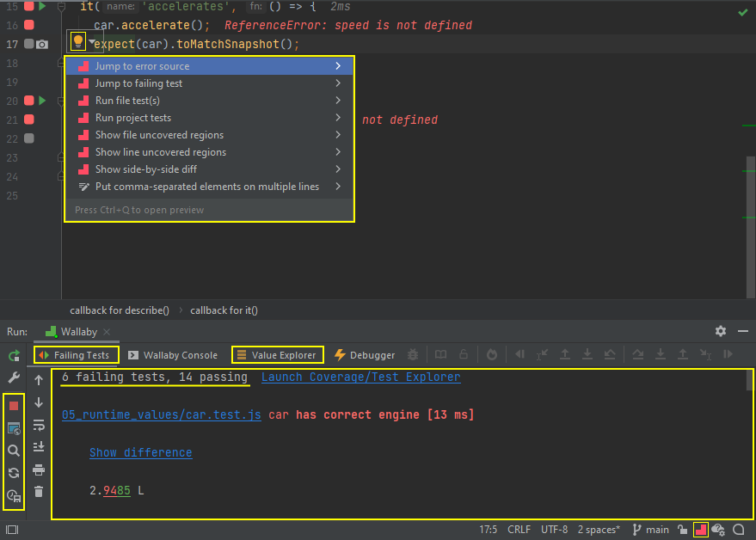
Task: Click the up arrow in the console toolbar
Action: pos(39,380)
